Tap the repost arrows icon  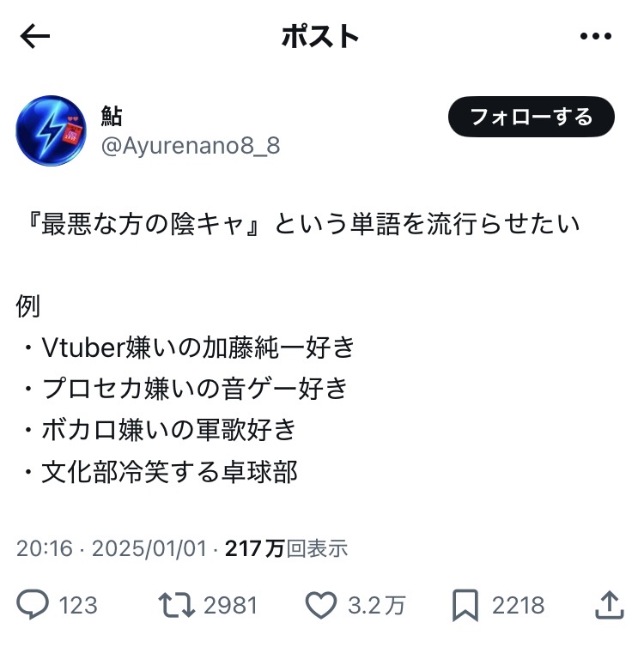point(177,605)
